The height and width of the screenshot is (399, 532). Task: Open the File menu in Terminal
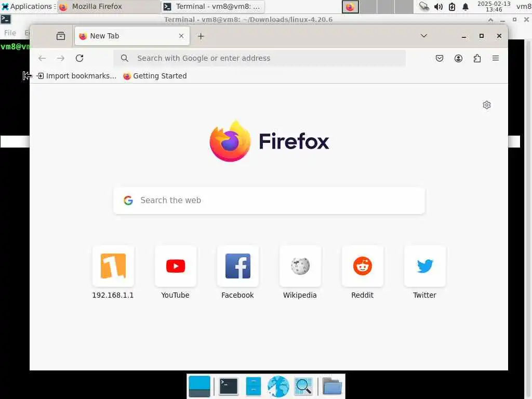pos(10,33)
